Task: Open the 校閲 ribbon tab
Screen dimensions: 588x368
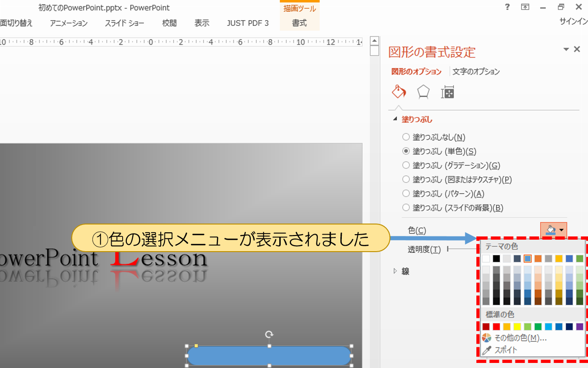Action: (170, 23)
